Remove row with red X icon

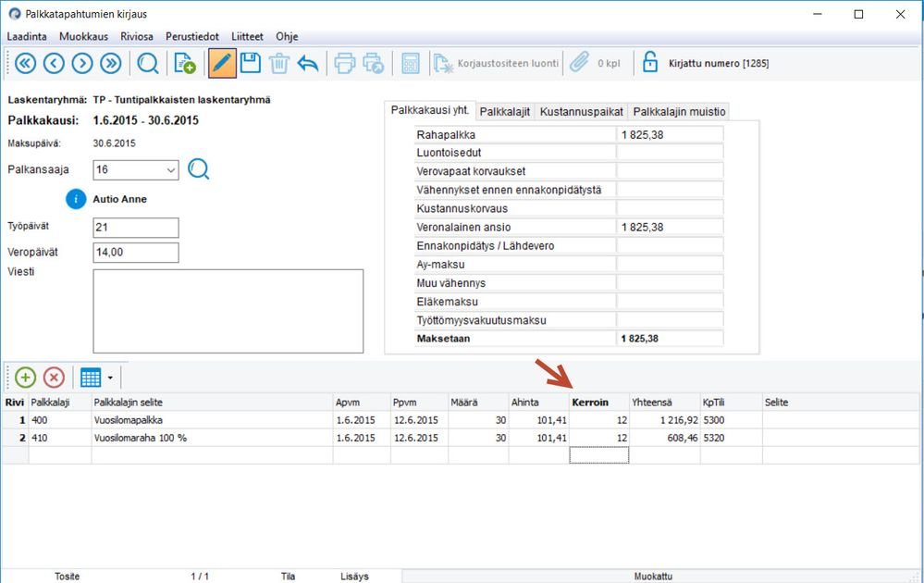click(x=54, y=378)
